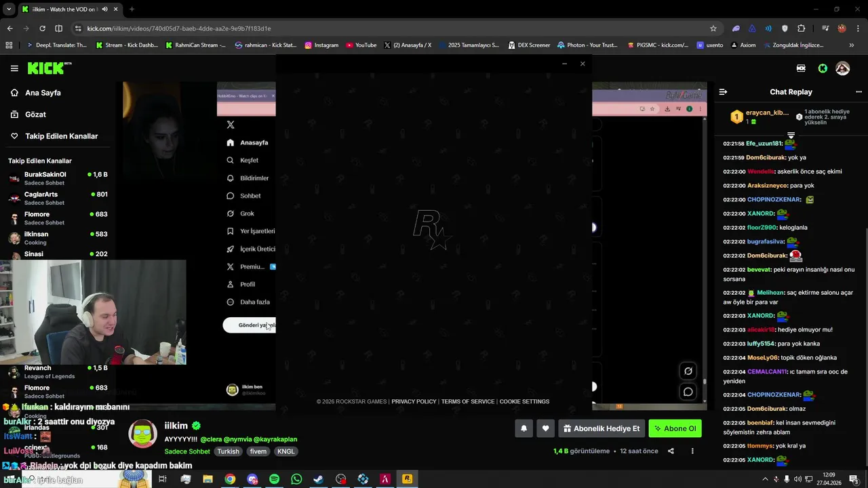Open the volume control in system tray
868x488 pixels.
797,479
